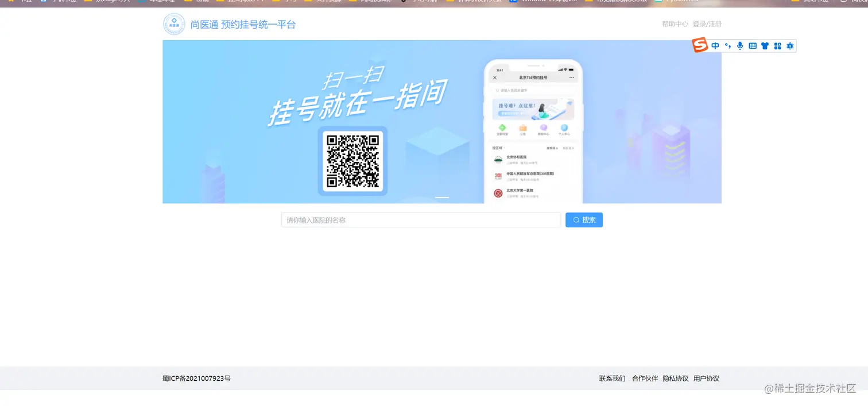
Task: Open the Sogou soft keyboard icon
Action: 753,46
